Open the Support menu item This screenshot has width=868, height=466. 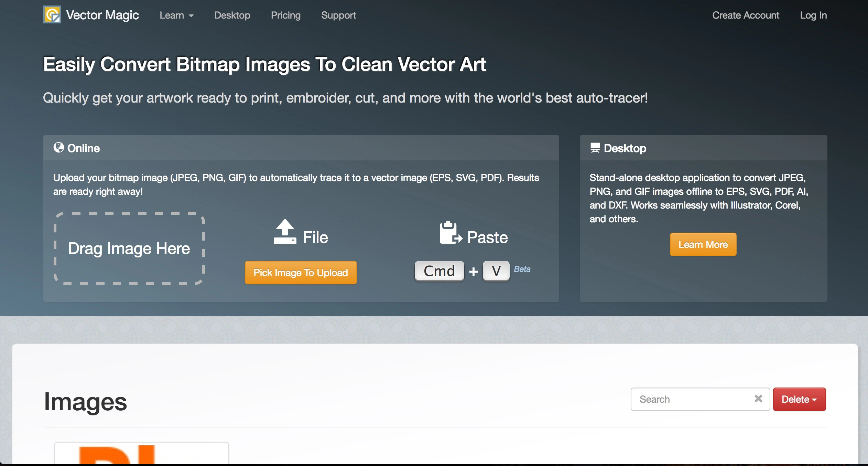[x=338, y=15]
